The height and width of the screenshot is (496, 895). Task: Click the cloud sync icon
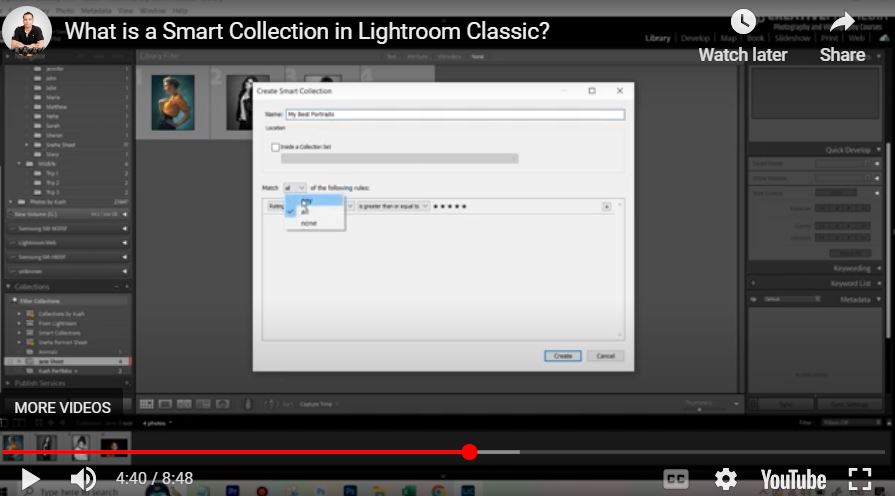click(x=885, y=38)
